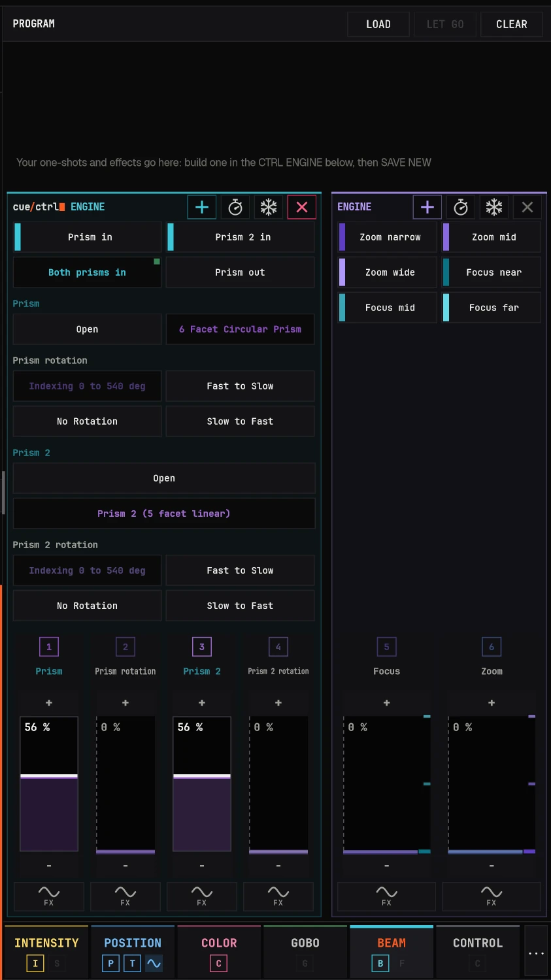Image resolution: width=551 pixels, height=980 pixels.
Task: Select channel number 5 box for Focus
Action: (x=386, y=647)
